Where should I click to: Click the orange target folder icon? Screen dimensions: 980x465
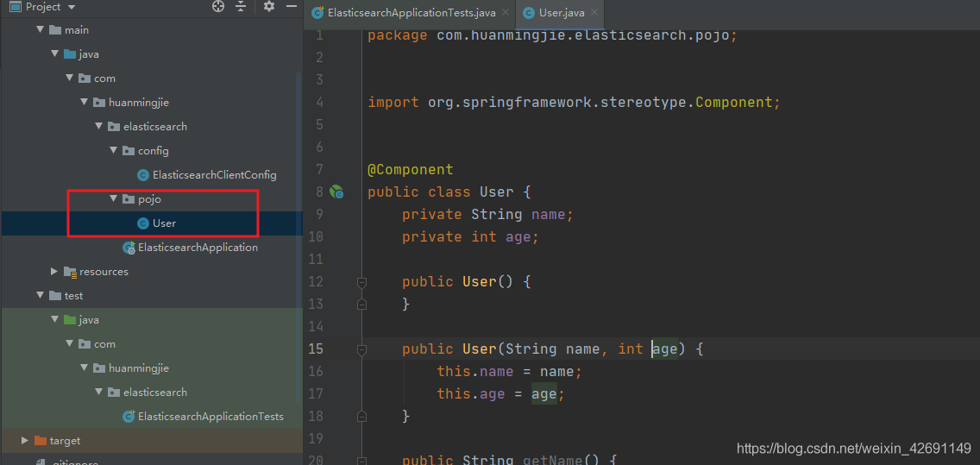(x=40, y=441)
